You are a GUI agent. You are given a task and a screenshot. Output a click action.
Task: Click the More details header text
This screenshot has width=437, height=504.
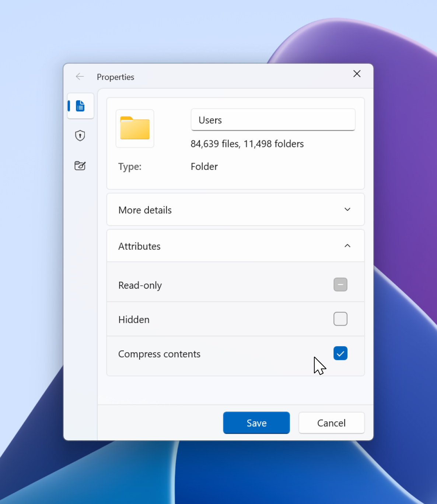click(x=145, y=210)
